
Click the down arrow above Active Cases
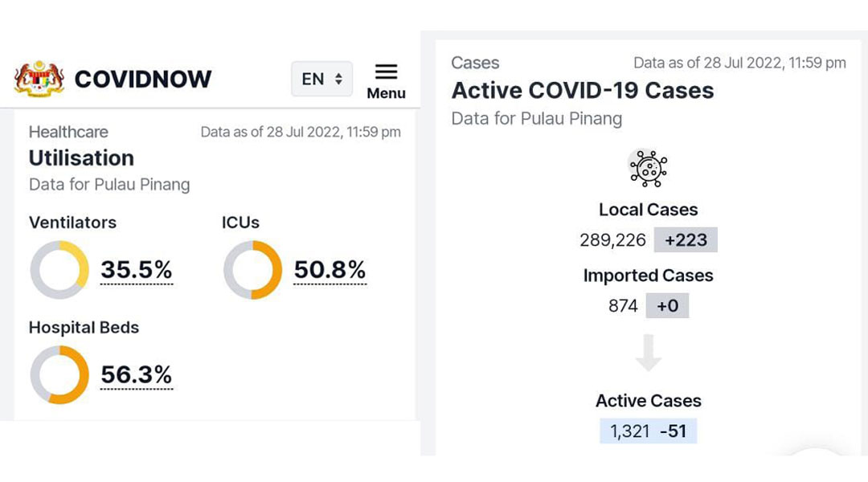[x=649, y=353]
